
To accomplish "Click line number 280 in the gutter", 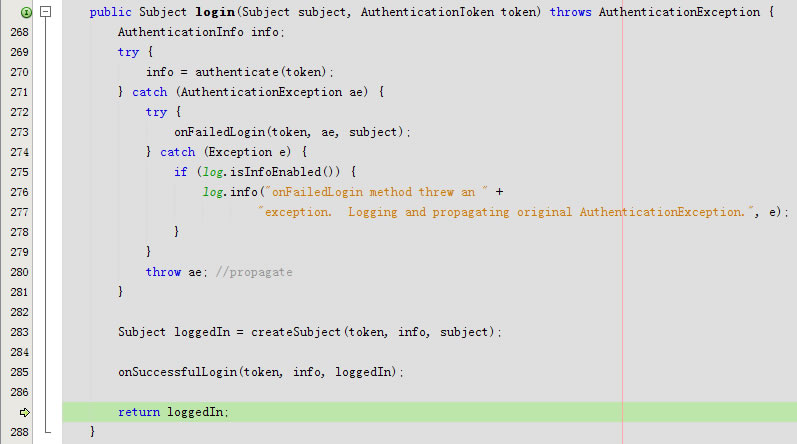I will pos(19,272).
